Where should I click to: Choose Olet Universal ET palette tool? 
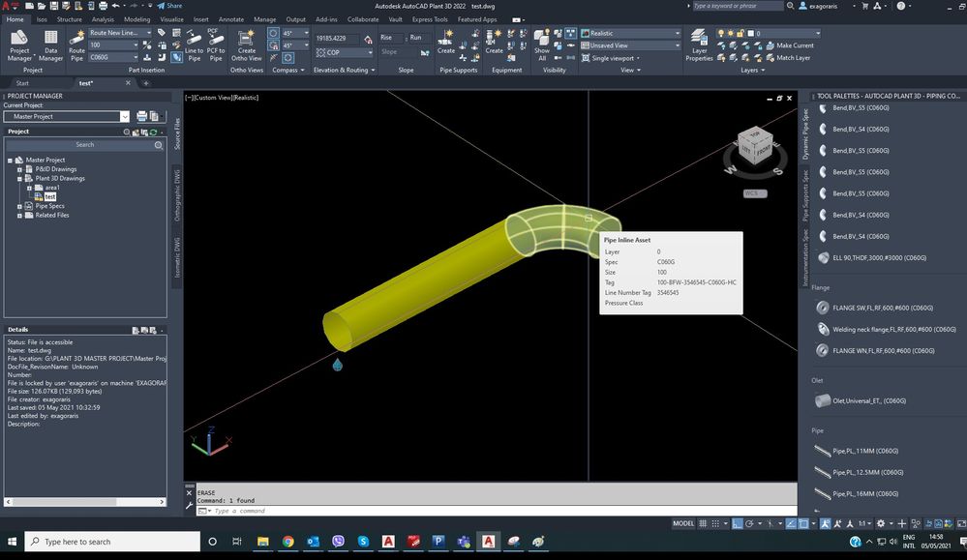click(x=861, y=401)
